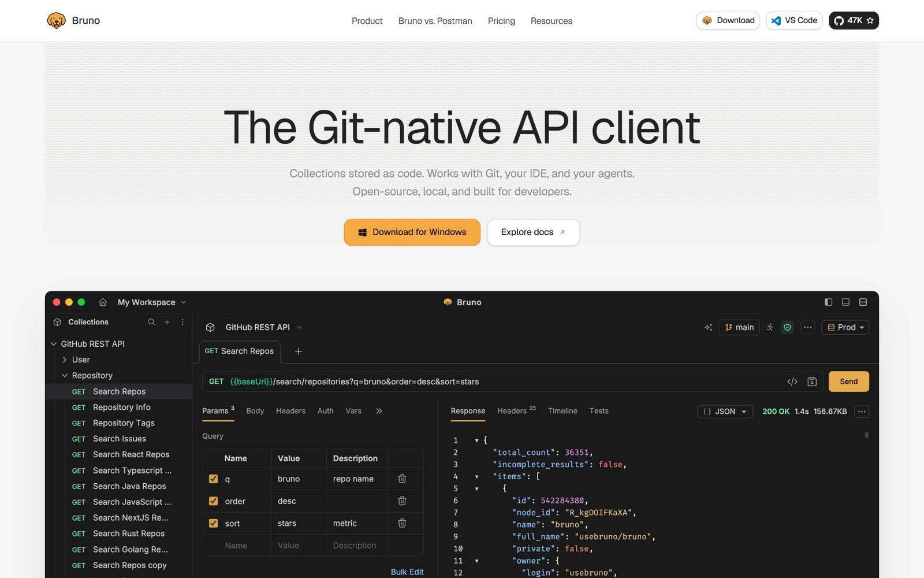Open the JSON response format dropdown
The width and height of the screenshot is (924, 578).
pos(725,412)
